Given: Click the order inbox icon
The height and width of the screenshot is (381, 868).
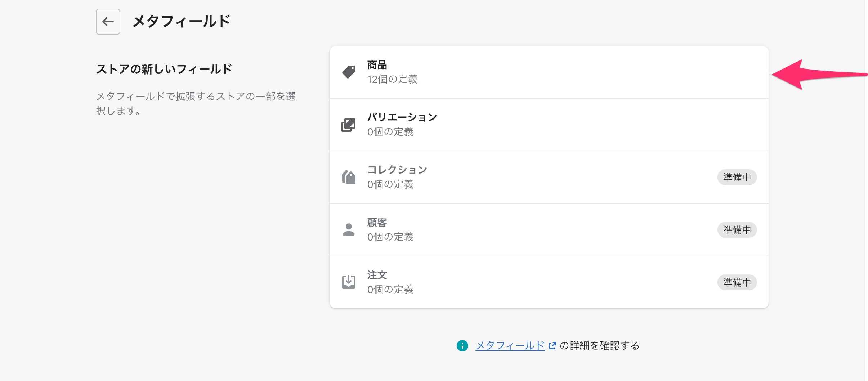Looking at the screenshot, I should tap(349, 282).
